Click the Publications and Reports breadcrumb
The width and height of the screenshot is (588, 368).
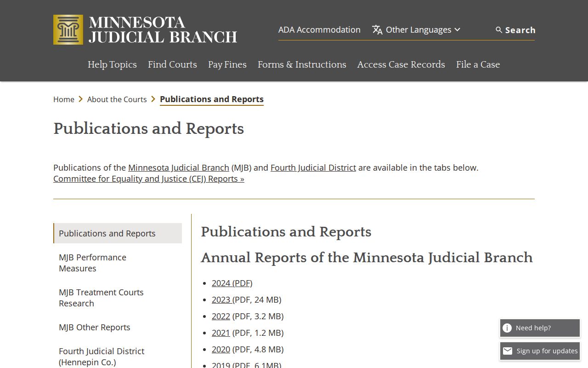[212, 99]
